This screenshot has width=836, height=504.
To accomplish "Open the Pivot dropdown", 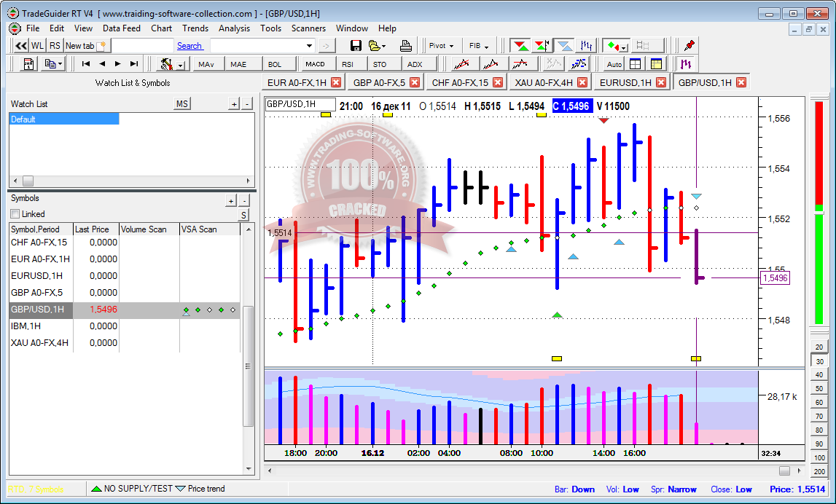I will click(442, 46).
